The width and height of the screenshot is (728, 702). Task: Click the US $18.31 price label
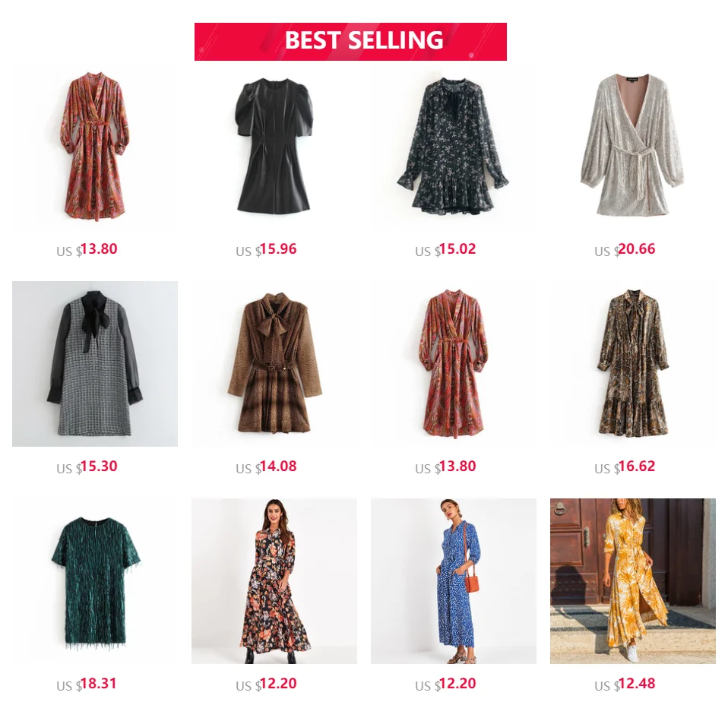[x=87, y=684]
